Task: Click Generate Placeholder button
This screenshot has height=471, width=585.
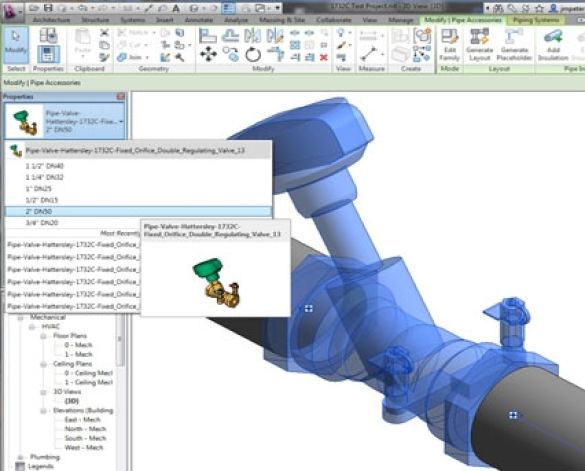Action: (514, 45)
